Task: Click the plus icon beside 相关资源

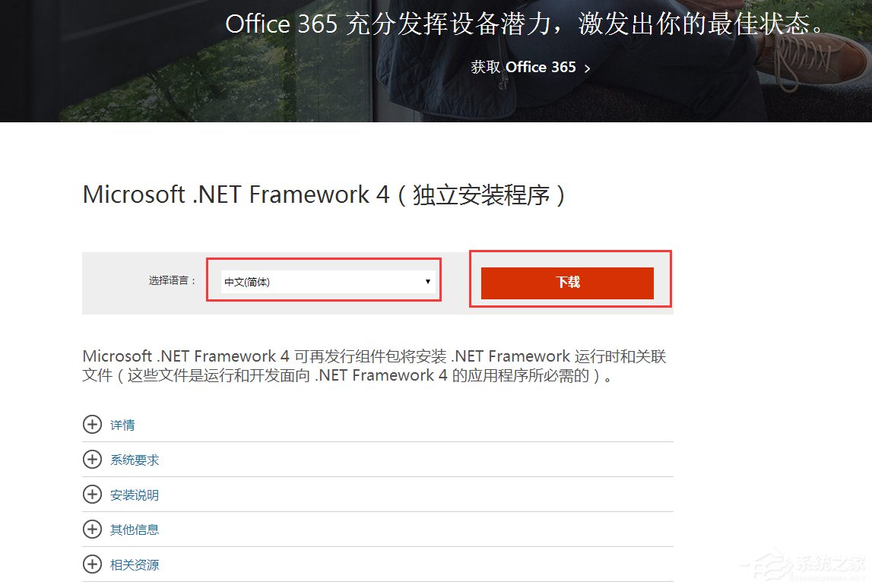Action: [92, 564]
